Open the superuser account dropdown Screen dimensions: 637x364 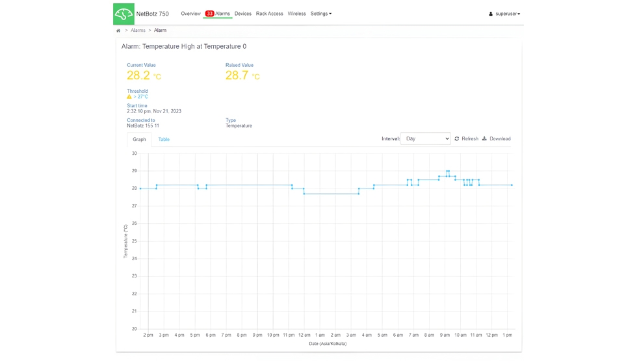pos(507,14)
